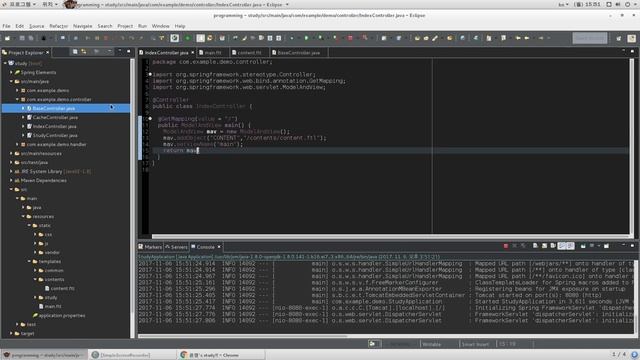Expand the Maven Dependencies node
This screenshot has width=640, height=360.
point(11,180)
